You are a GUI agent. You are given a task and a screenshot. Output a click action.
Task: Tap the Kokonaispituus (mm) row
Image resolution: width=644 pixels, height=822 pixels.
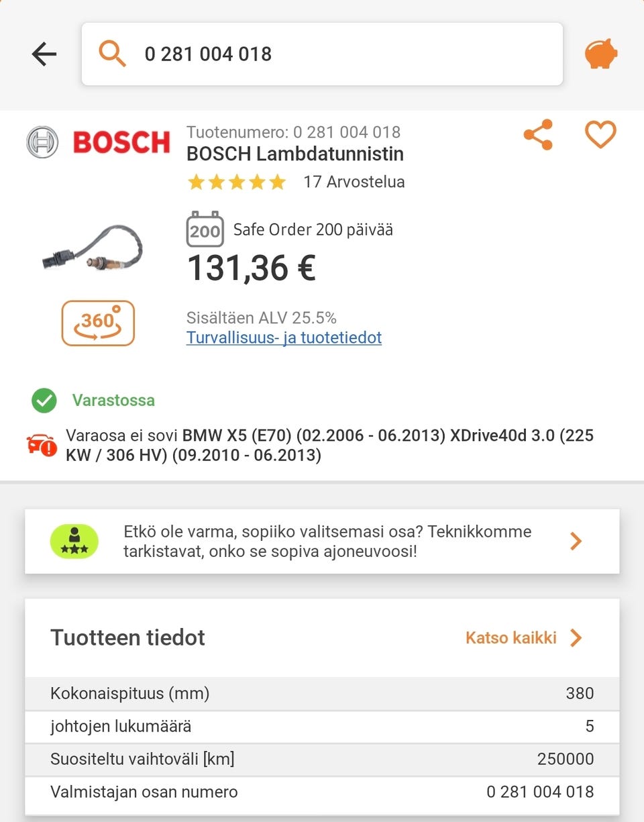tap(322, 693)
